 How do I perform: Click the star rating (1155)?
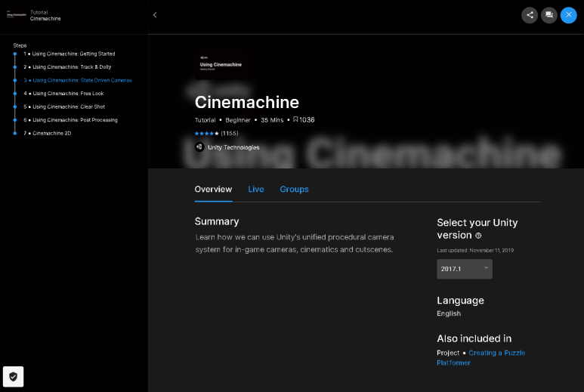coord(216,133)
